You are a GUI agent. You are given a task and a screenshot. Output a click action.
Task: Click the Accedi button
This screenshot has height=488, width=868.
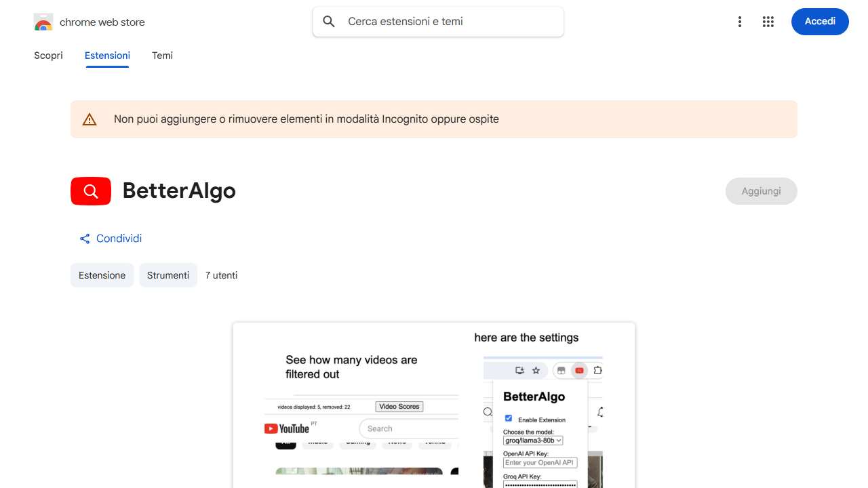[x=820, y=21]
